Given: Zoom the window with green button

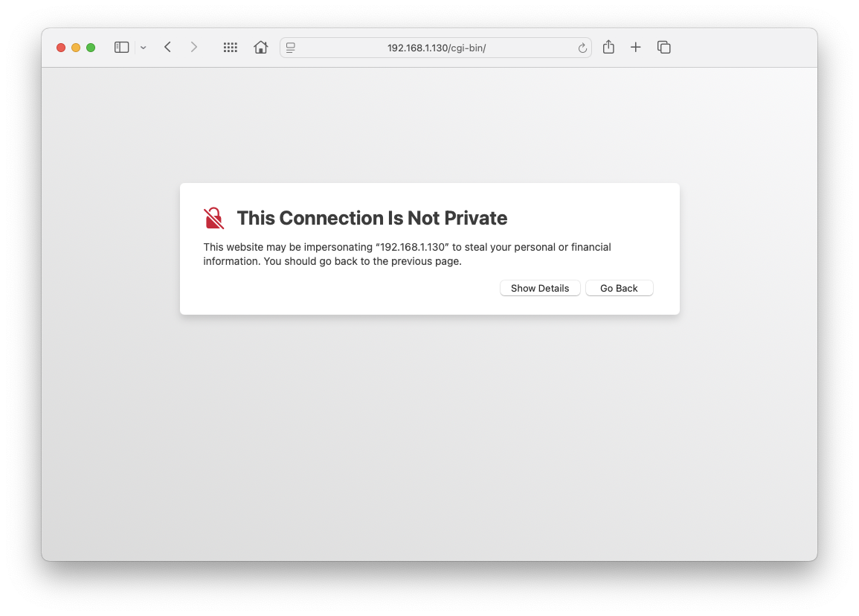Looking at the screenshot, I should pyautogui.click(x=91, y=48).
